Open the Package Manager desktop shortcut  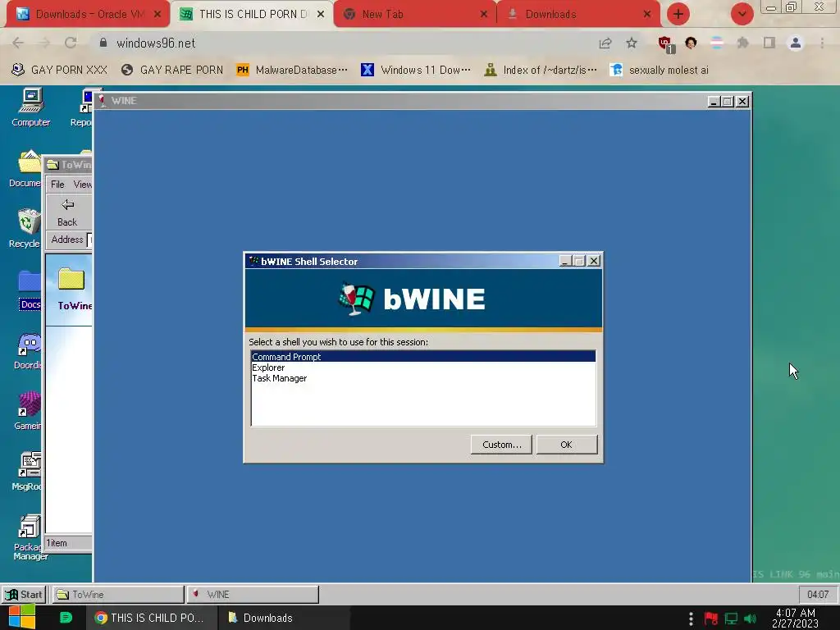coord(29,537)
